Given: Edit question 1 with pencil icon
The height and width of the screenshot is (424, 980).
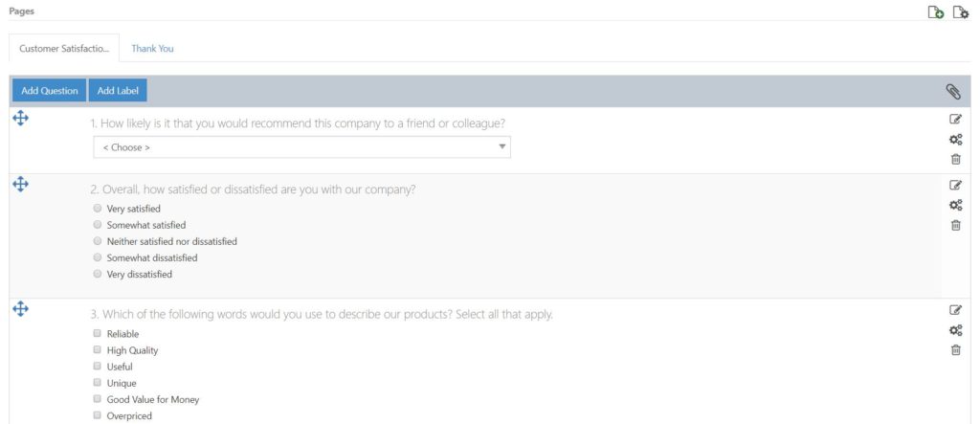Looking at the screenshot, I should click(956, 119).
